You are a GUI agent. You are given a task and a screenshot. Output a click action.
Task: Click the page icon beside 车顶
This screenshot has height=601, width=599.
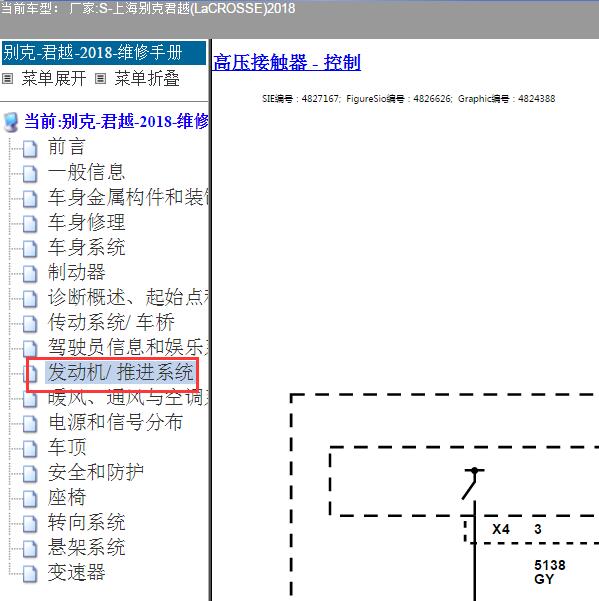click(x=30, y=449)
